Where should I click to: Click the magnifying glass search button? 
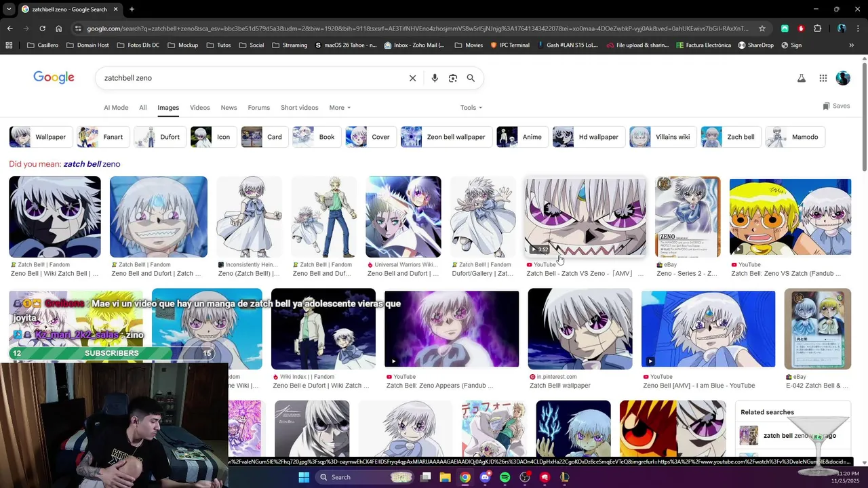[x=471, y=78]
